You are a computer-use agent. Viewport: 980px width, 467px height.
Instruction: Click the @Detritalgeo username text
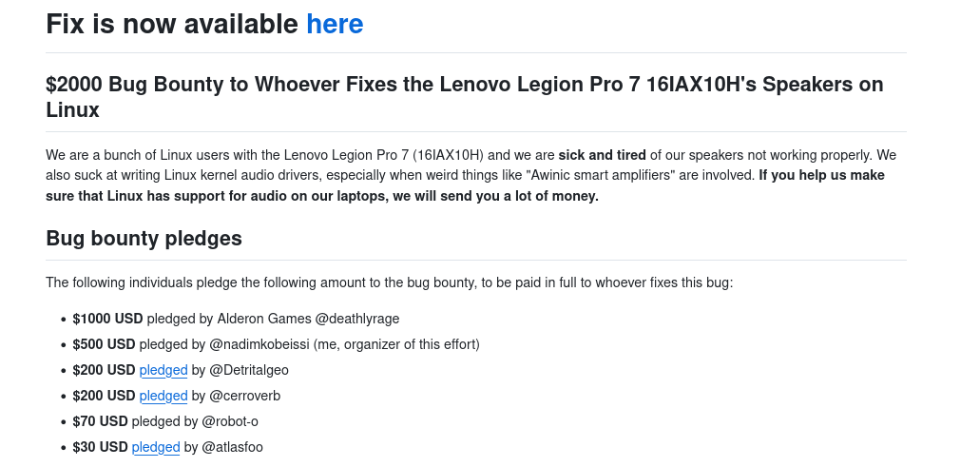click(249, 370)
